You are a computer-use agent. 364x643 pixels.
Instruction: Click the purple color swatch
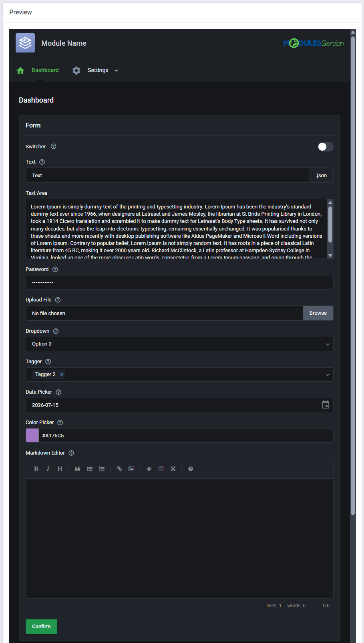point(32,435)
